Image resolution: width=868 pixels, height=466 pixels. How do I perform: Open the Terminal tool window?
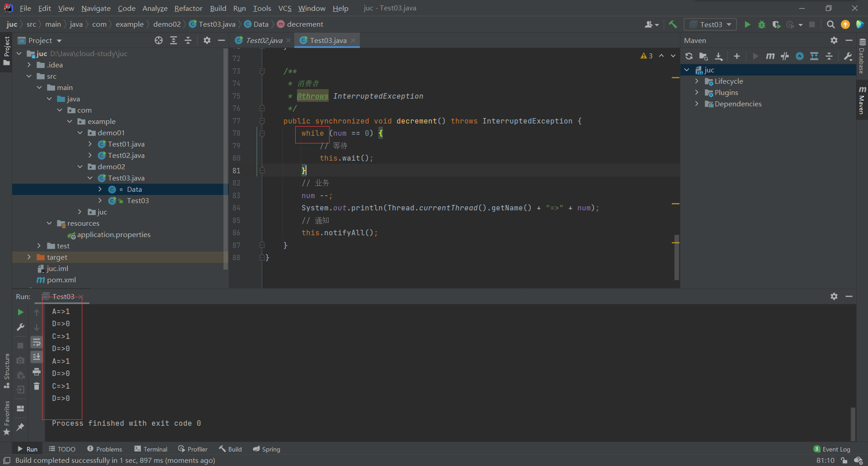[151, 449]
